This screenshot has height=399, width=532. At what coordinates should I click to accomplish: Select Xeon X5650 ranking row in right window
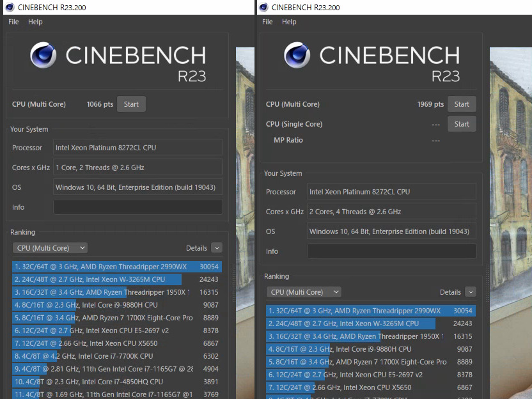click(x=371, y=387)
